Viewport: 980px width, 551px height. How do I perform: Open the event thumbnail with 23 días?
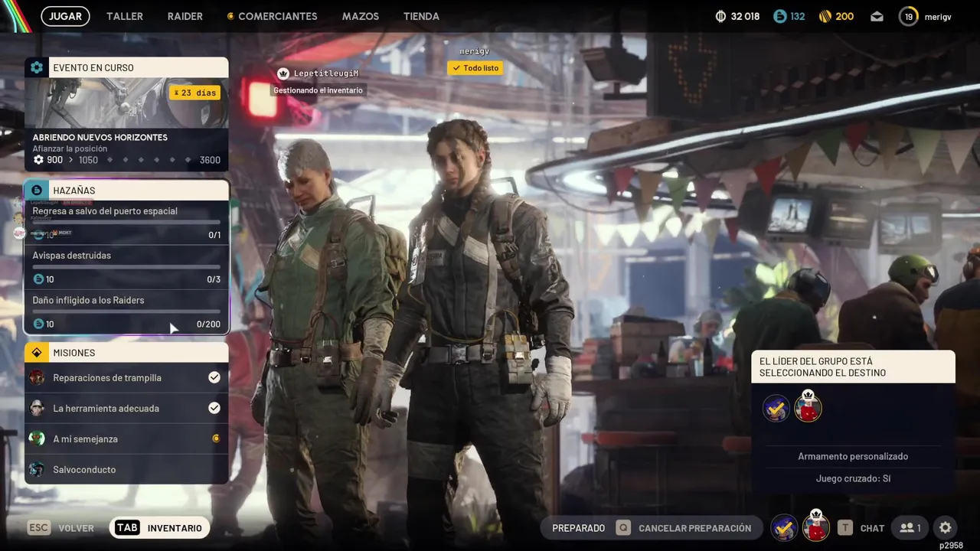[x=126, y=103]
